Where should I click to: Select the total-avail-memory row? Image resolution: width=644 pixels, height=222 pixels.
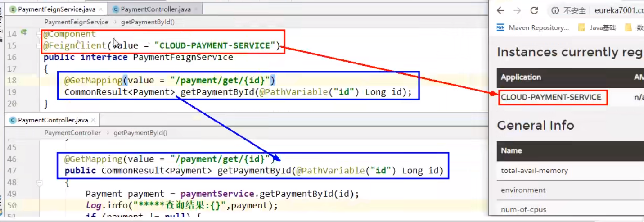pyautogui.click(x=570, y=171)
